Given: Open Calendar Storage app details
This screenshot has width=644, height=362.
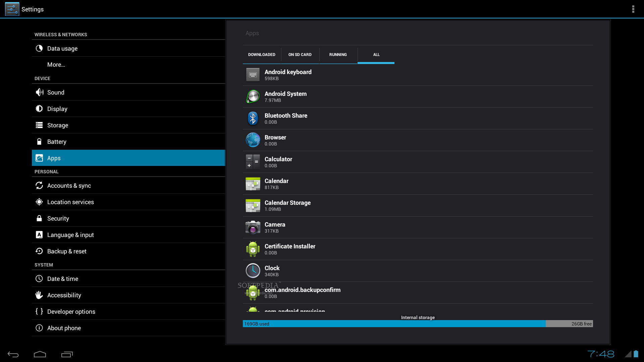Looking at the screenshot, I should (418, 205).
